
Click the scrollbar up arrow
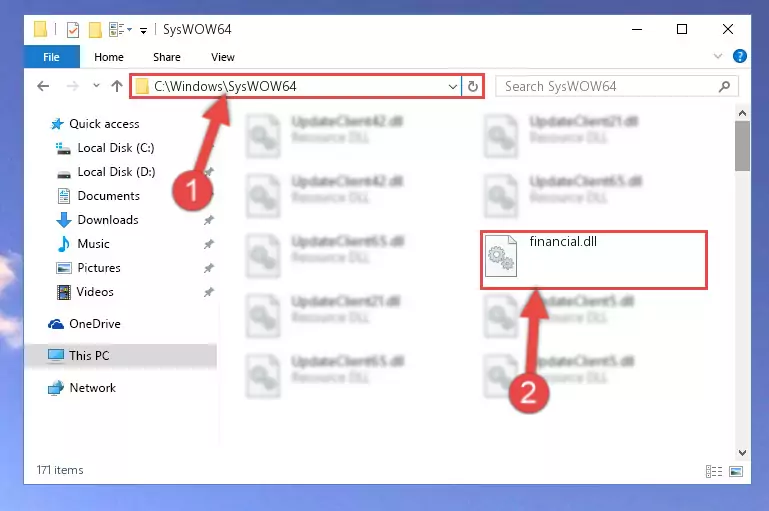click(x=742, y=113)
